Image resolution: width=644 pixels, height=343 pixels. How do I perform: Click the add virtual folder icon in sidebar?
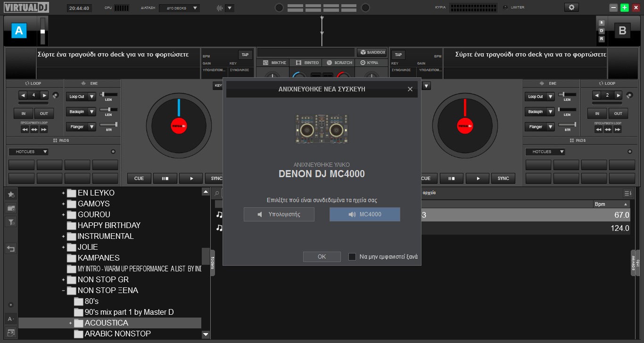click(11, 208)
